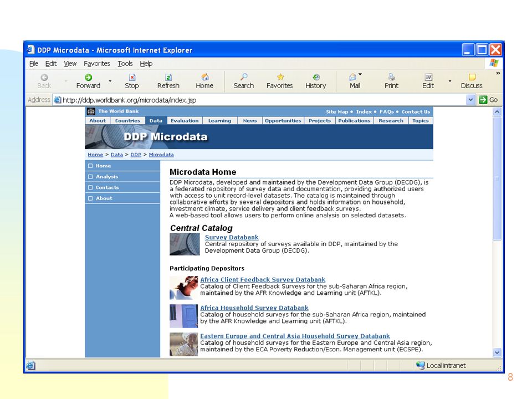Click the Home breadcrumb link
Screen dimensions: 532x399
pos(95,155)
